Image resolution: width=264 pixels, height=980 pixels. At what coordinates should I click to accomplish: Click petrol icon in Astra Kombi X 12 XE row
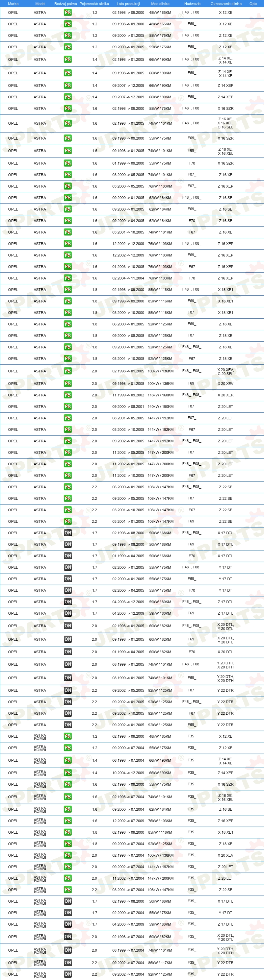pyautogui.click(x=68, y=737)
